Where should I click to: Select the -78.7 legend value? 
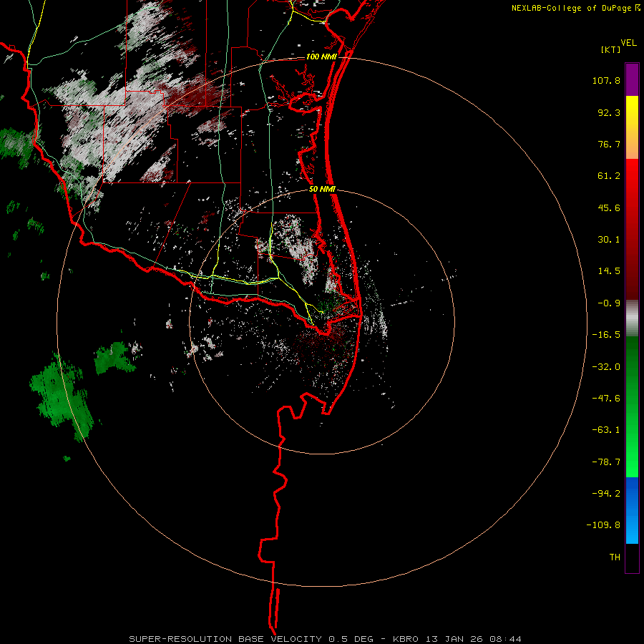606,462
